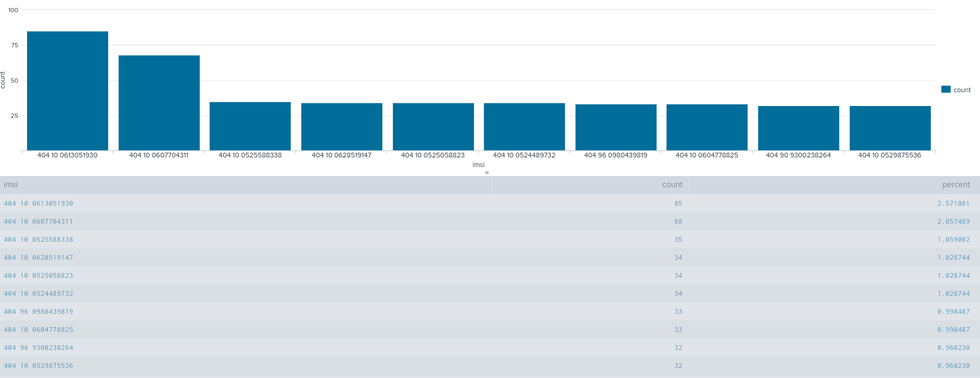Click the "count" legend label text
Viewport: 980px width, 378px height.
pos(962,90)
